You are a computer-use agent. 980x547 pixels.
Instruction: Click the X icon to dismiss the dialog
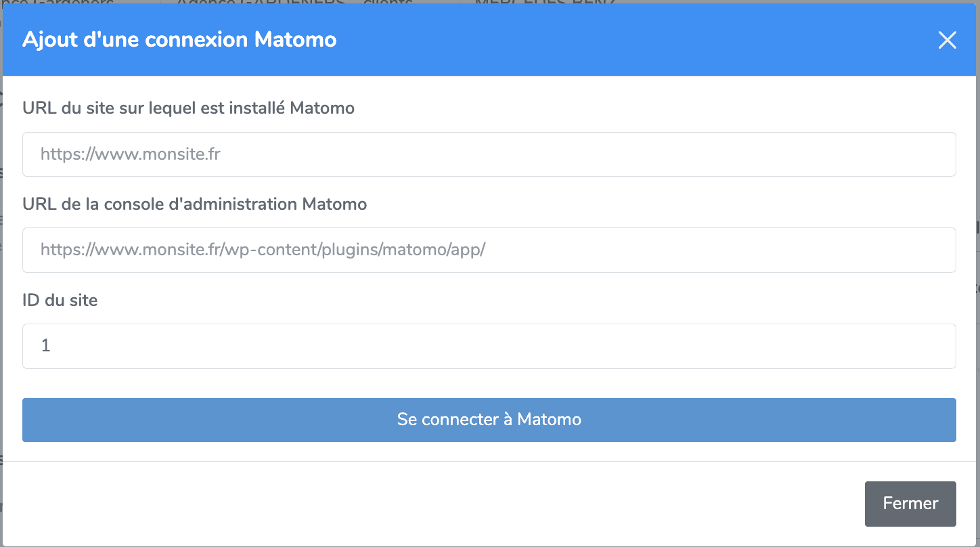click(x=947, y=40)
